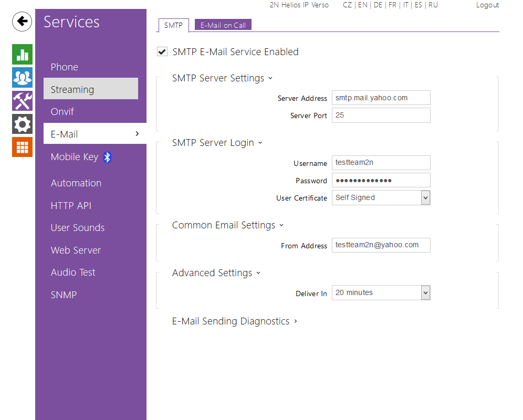
Task: Click the Server Address input field
Action: (x=381, y=98)
